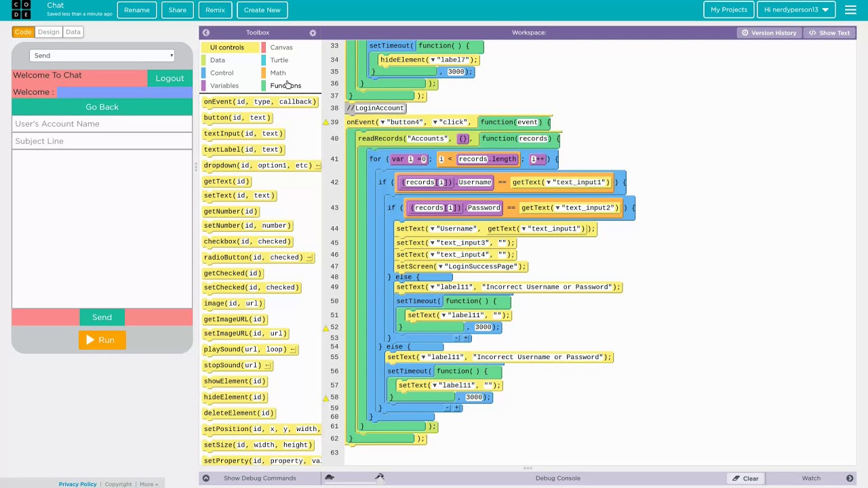Click the Remix button

215,9
